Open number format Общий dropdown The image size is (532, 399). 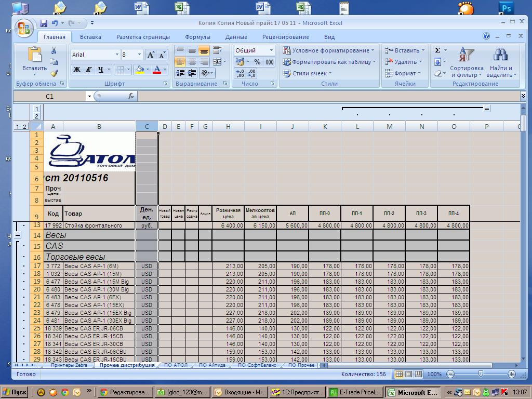(271, 50)
